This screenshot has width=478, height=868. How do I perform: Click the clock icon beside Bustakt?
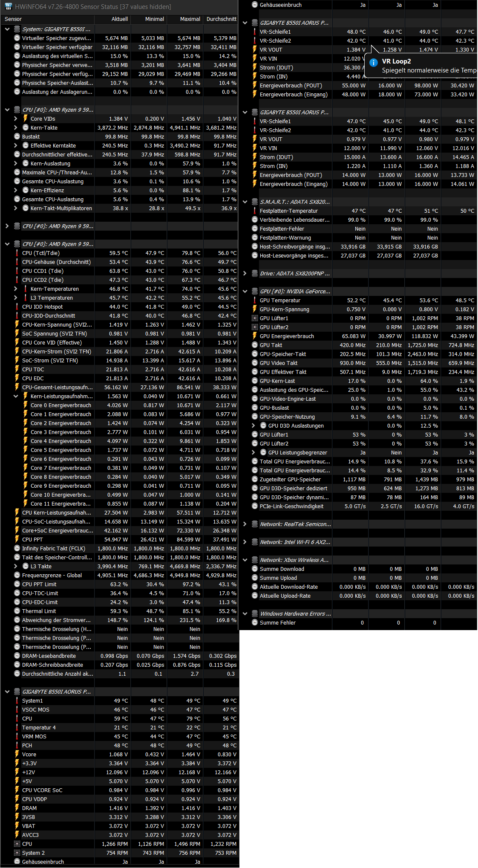(17, 136)
